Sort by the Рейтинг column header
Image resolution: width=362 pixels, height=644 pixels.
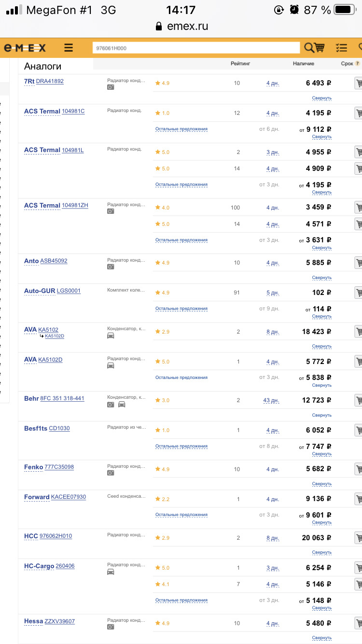tap(240, 63)
